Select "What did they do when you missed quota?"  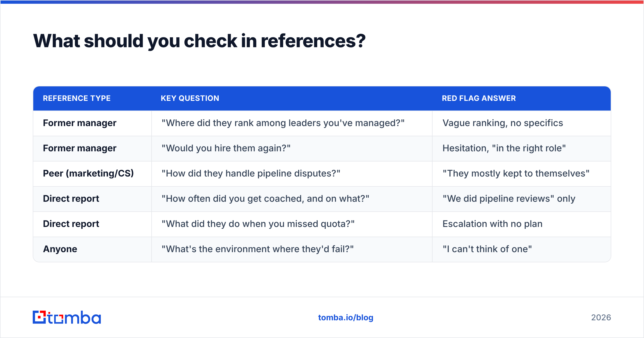pyautogui.click(x=258, y=224)
